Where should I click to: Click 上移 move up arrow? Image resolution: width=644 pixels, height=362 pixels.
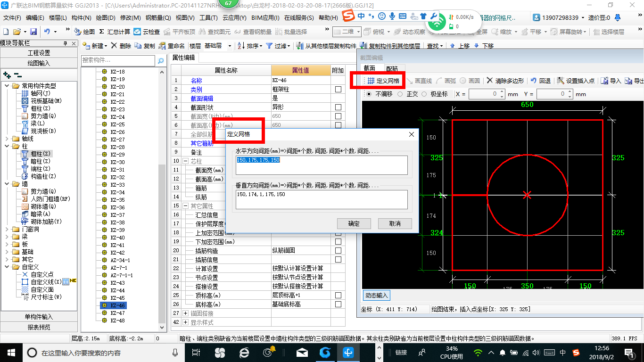click(459, 46)
